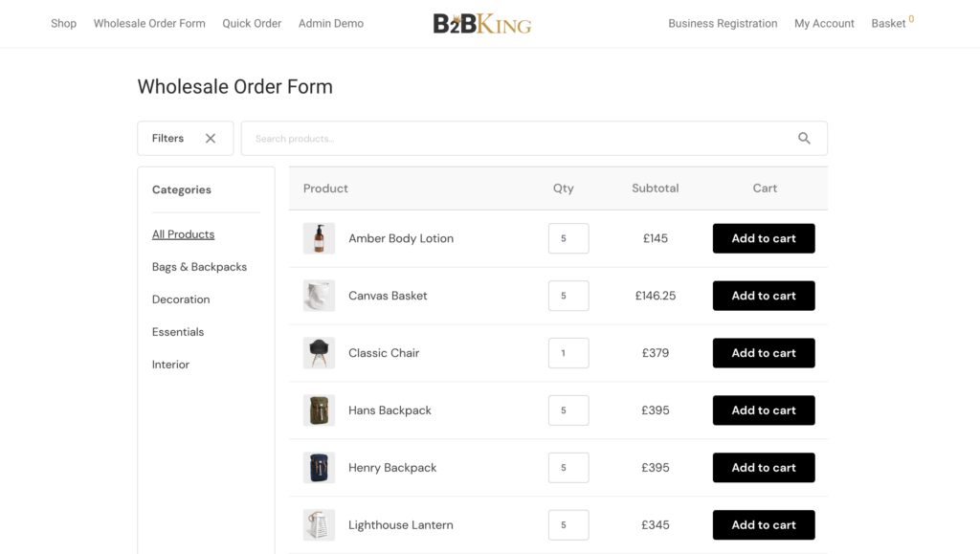Screen dimensions: 980x554
Task: Click the search magnifier icon
Action: click(804, 139)
